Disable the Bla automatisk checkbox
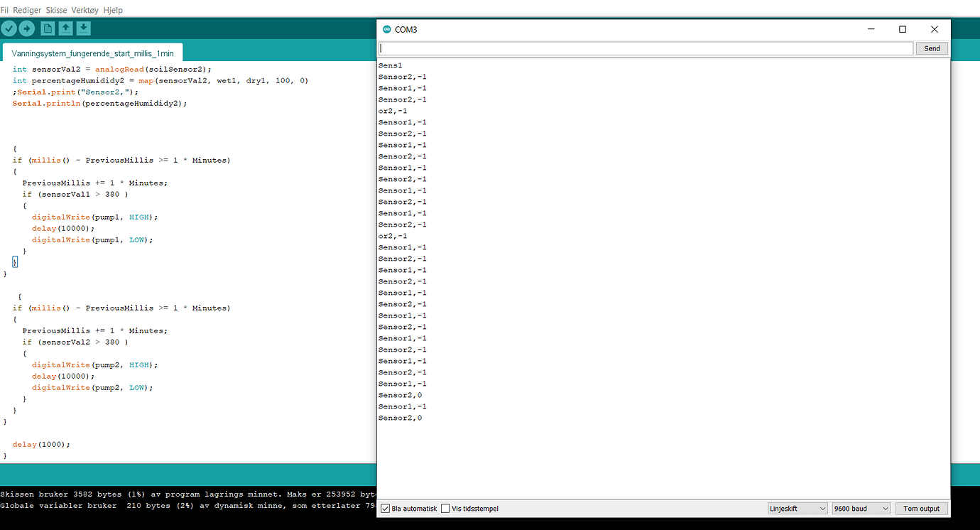980x530 pixels. (384, 508)
